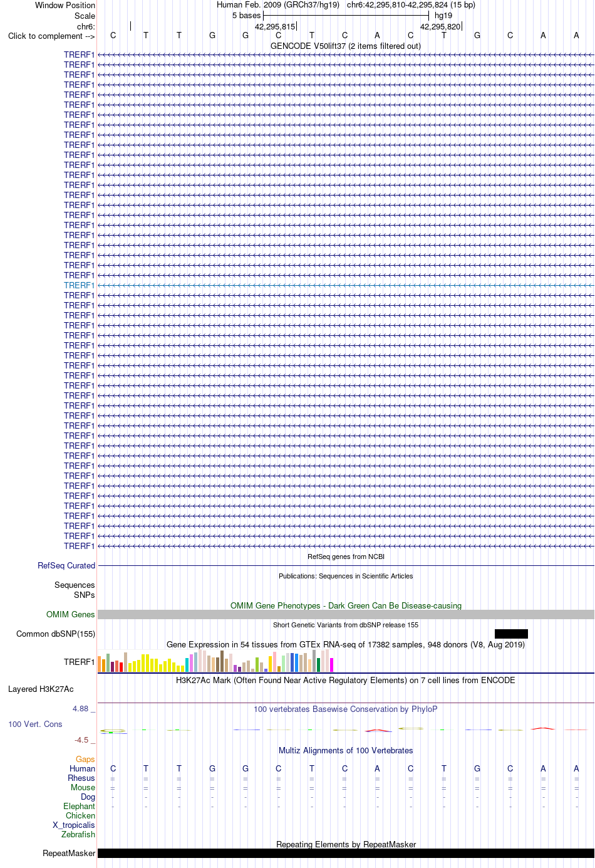
Task: Click 'H3K27Ac Mark' ENCODE track title
Action: coord(346,680)
